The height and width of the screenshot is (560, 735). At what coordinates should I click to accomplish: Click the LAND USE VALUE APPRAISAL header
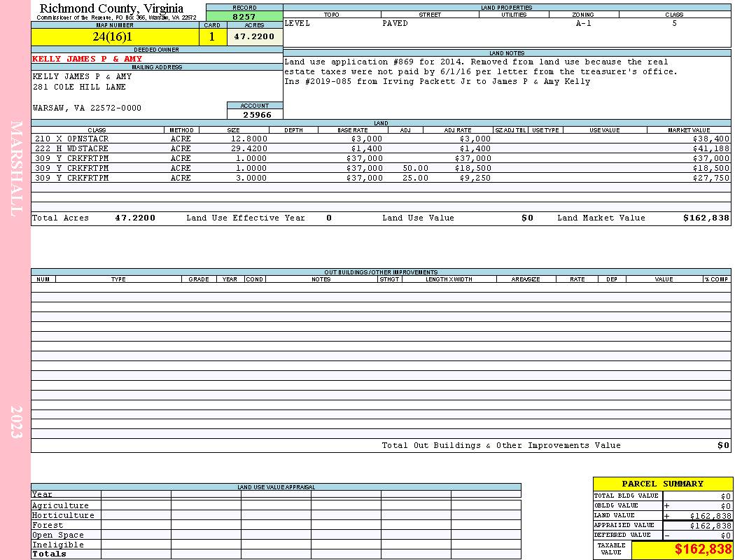[276, 487]
